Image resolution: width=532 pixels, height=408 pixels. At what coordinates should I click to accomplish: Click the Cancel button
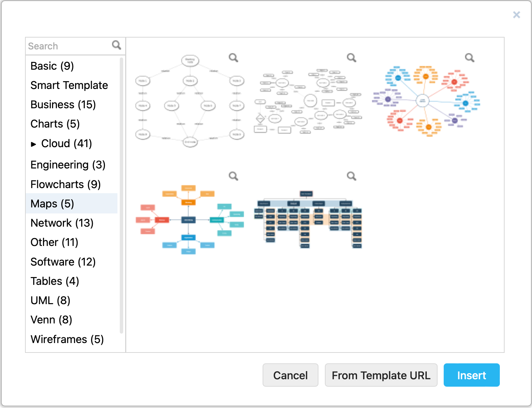[x=290, y=375]
